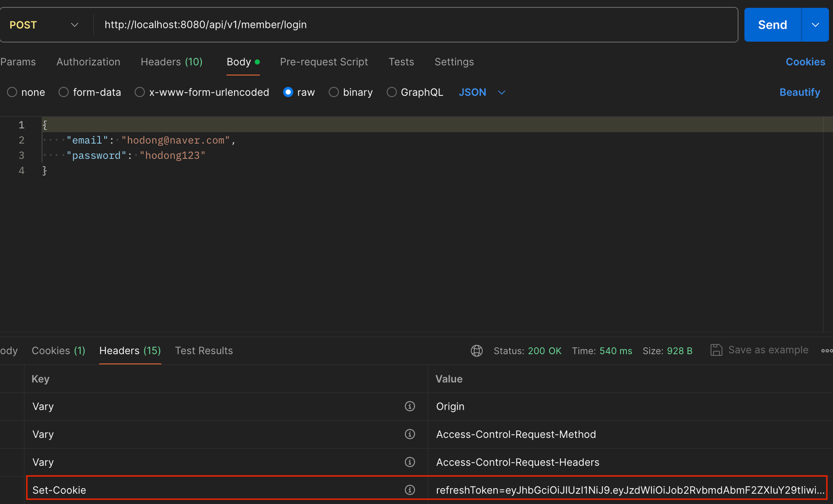Screen dimensions: 833x504
Task: Click info icon for Access-Control-Request-Method row
Action: pos(410,434)
